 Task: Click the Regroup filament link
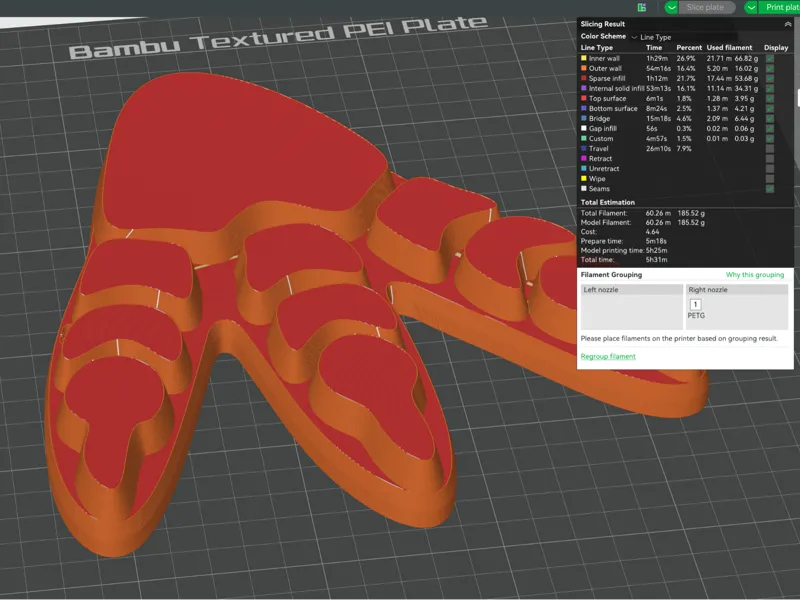(608, 357)
